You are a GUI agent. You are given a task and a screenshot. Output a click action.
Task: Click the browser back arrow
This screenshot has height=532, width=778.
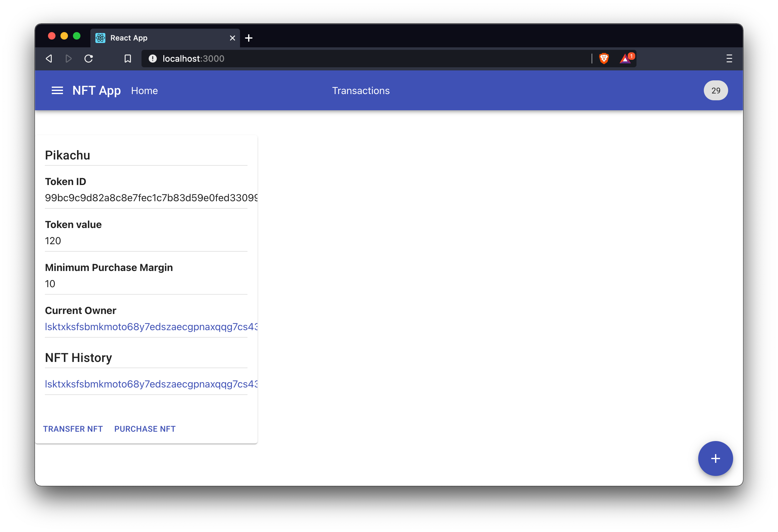(x=49, y=59)
